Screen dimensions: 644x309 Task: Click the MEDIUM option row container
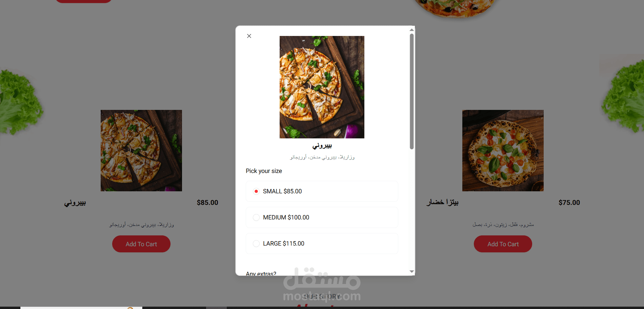[x=322, y=217]
